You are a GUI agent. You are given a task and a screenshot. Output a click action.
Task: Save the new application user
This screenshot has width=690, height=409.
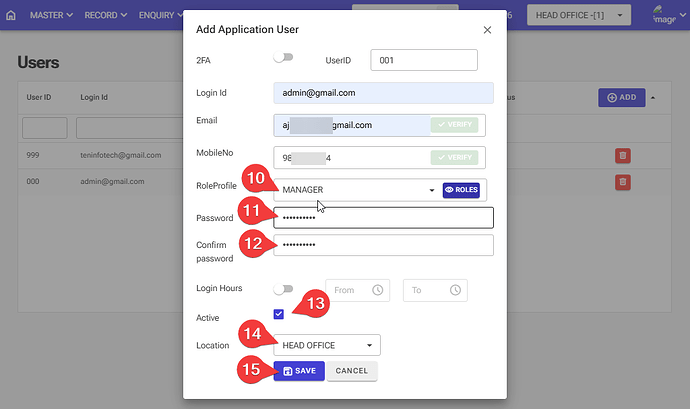[x=298, y=371]
